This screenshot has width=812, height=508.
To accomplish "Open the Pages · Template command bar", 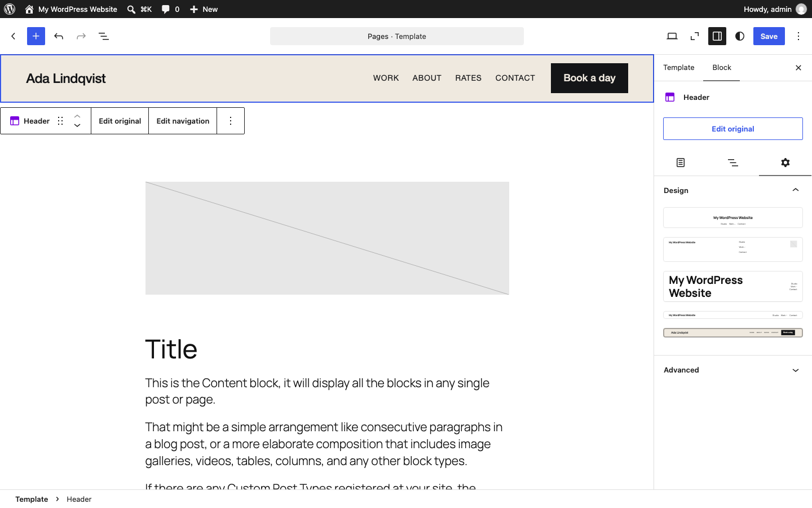I will [x=397, y=36].
